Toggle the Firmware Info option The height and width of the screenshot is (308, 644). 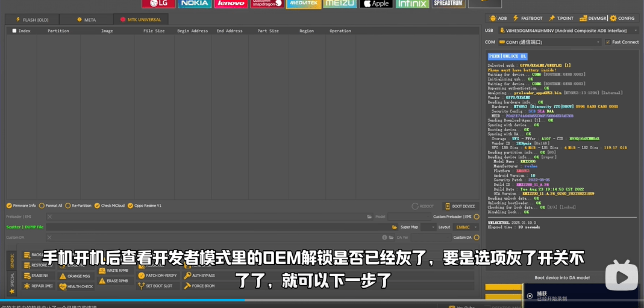coord(21,206)
